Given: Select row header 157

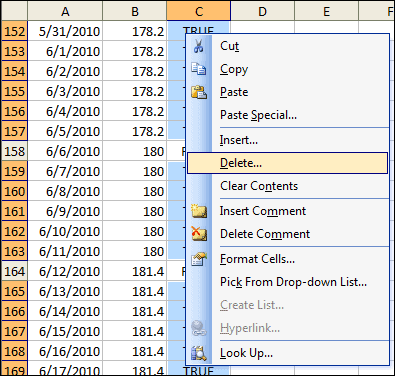Looking at the screenshot, I should [14, 131].
